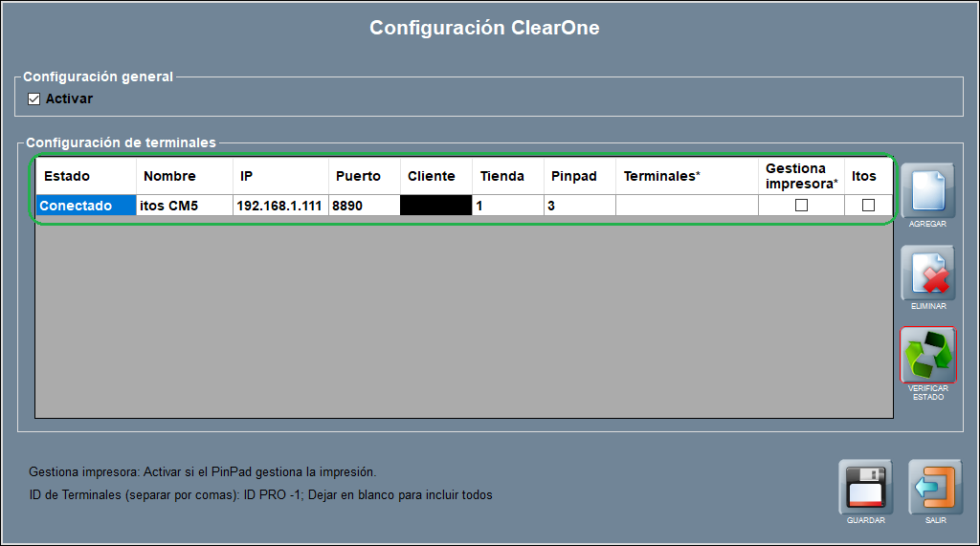
Task: Select the blacked-out Cliente cell
Action: coord(435,206)
